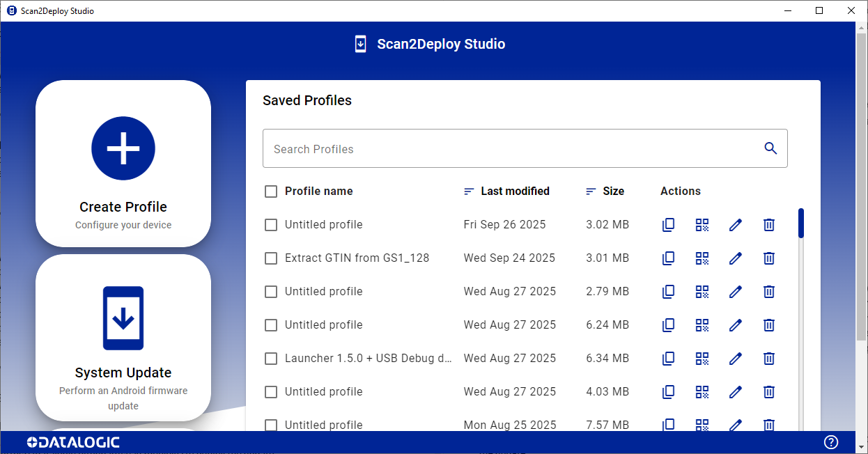The width and height of the screenshot is (868, 454).
Task: Edit the 4.03 MB Untitled profile
Action: pyautogui.click(x=735, y=392)
